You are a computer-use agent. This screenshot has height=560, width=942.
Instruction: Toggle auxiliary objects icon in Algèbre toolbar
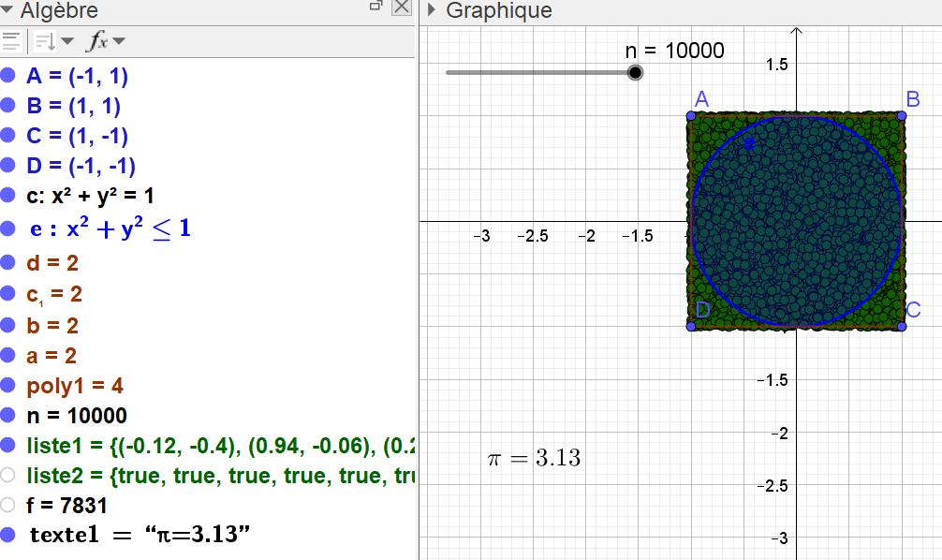pyautogui.click(x=11, y=41)
